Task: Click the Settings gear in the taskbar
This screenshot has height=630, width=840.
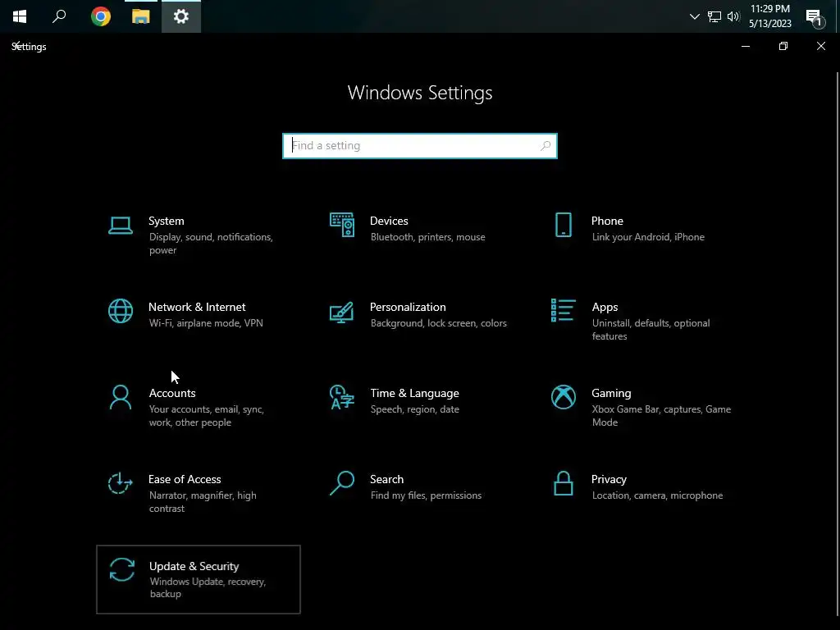Action: pos(181,16)
